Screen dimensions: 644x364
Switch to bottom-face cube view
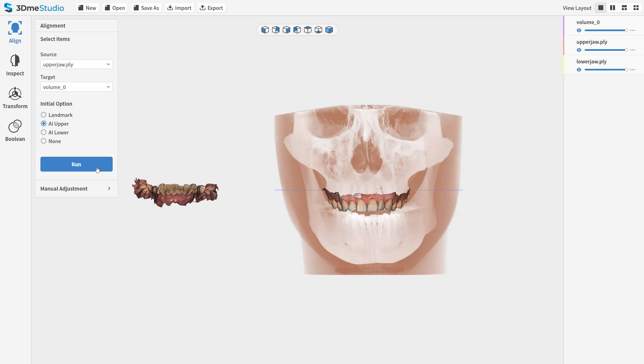click(x=318, y=30)
